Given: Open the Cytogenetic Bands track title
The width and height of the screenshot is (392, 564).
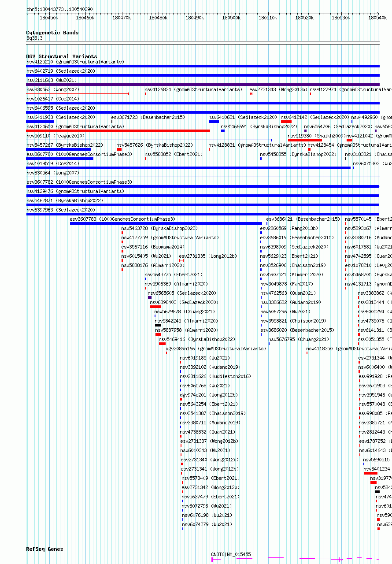Looking at the screenshot, I should [52, 33].
